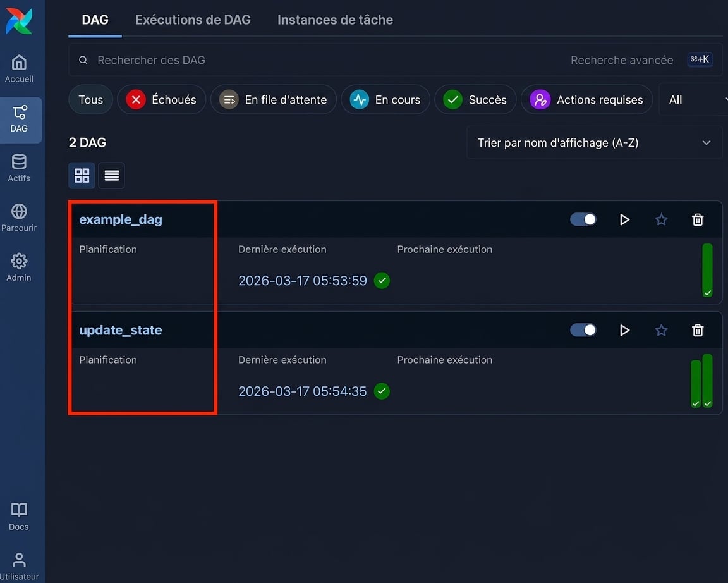Click the Airflow logo in sidebar

click(19, 21)
